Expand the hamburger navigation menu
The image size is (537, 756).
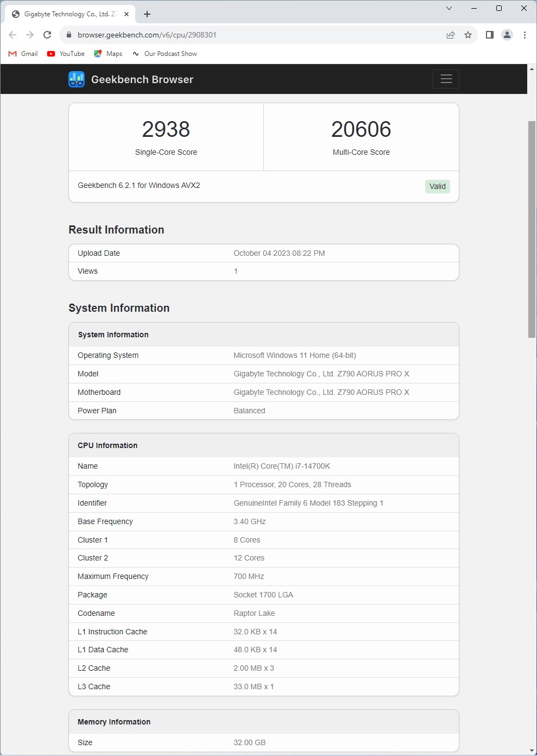446,79
